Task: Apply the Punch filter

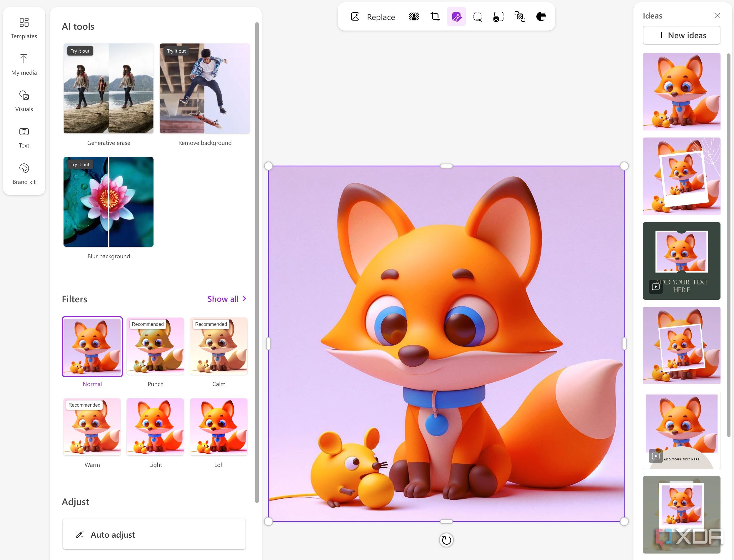Action: (155, 346)
